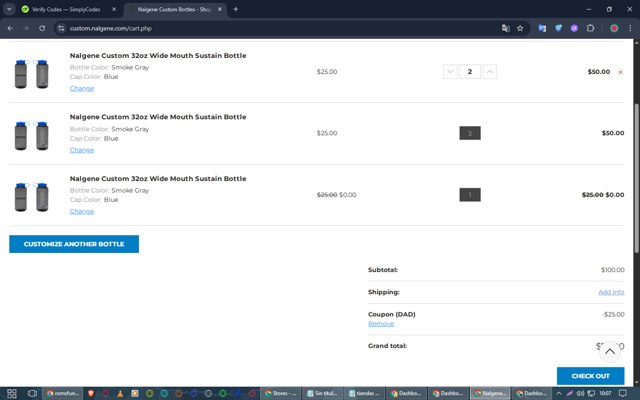Screen dimensions: 640x400
Task: Click the browser back arrow
Action: coord(10,28)
